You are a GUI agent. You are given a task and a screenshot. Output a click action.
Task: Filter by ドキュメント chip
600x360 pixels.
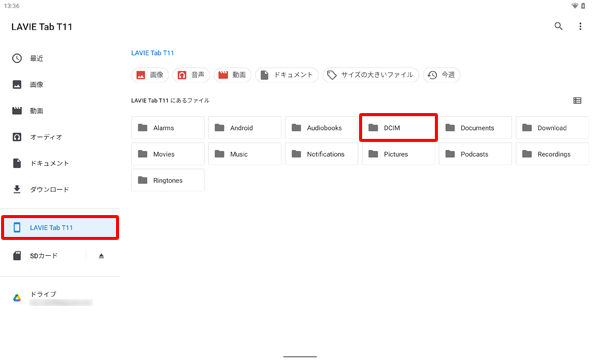287,75
